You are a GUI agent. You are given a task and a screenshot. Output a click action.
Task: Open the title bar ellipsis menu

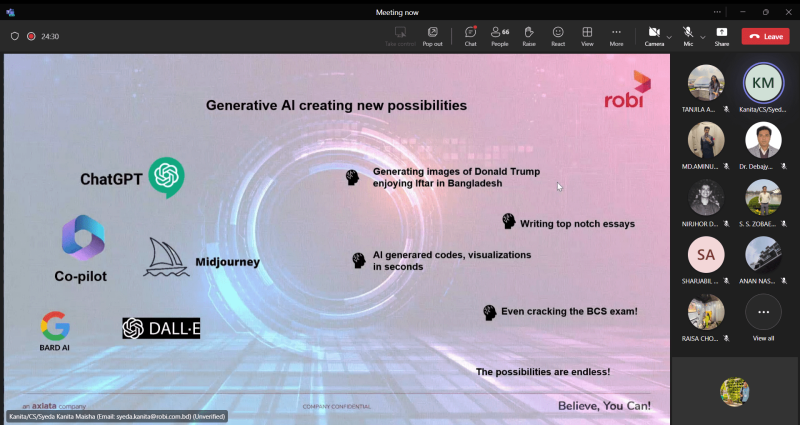pos(717,12)
